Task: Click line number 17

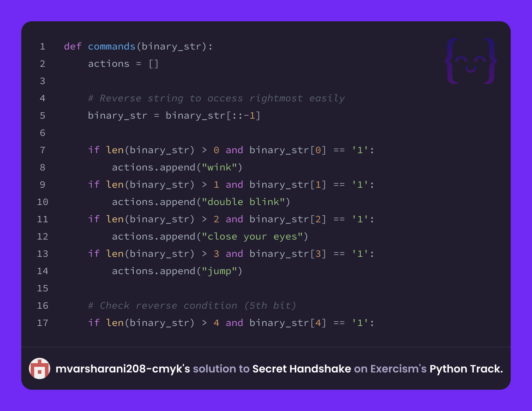Action: [43, 323]
